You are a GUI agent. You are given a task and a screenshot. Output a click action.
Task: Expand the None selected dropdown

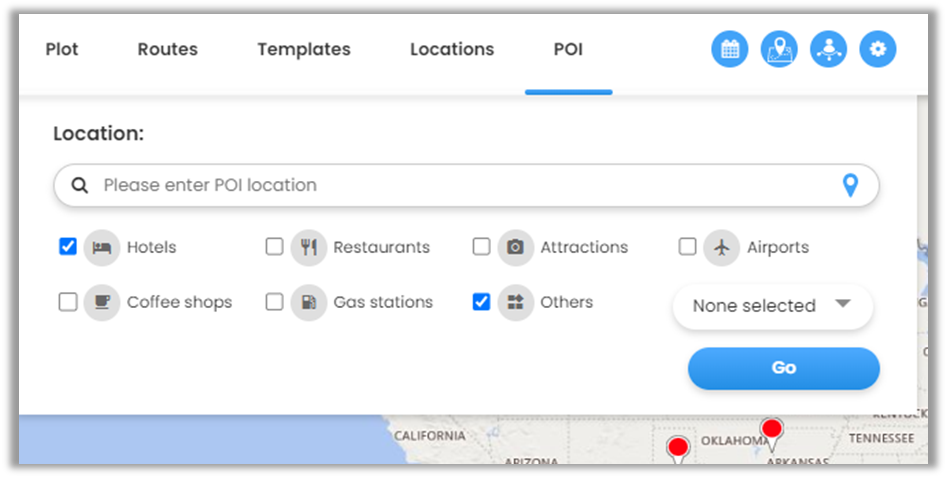pyautogui.click(x=772, y=306)
